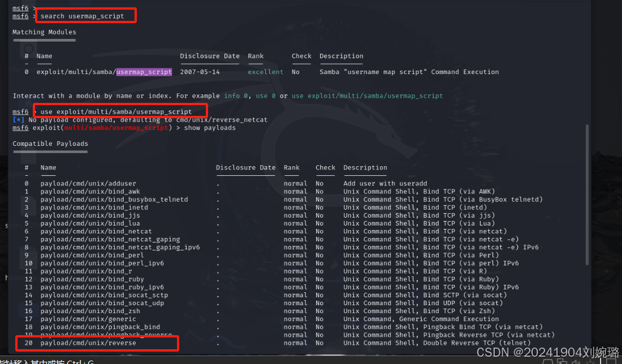Viewport: 622px width, 364px height.
Task: Click payload name "payload/cmd/unix/reverse" in row 20
Action: pos(88,343)
